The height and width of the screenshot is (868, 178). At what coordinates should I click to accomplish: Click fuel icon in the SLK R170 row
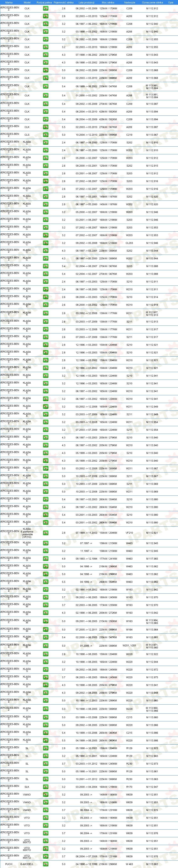(46, 787)
